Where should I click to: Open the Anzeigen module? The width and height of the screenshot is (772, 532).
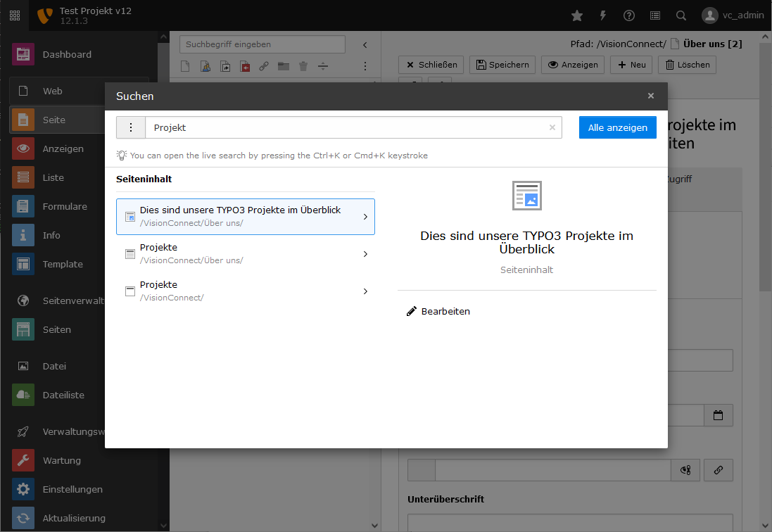pos(56,148)
